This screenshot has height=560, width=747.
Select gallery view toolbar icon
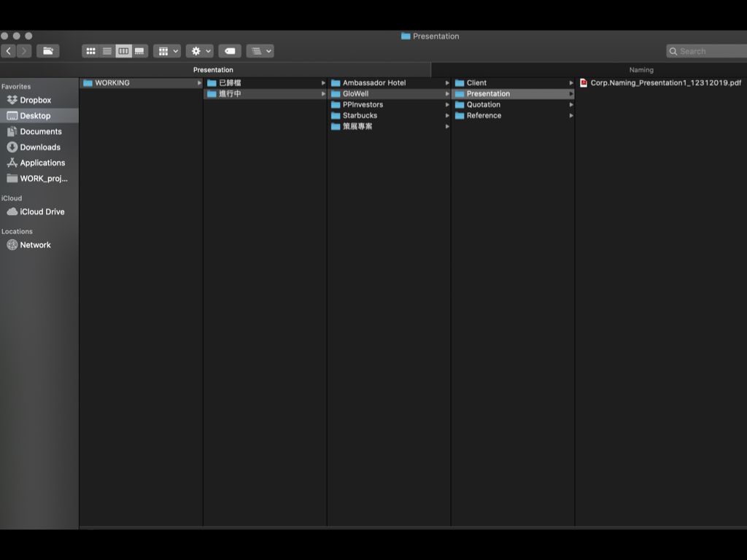(x=139, y=51)
